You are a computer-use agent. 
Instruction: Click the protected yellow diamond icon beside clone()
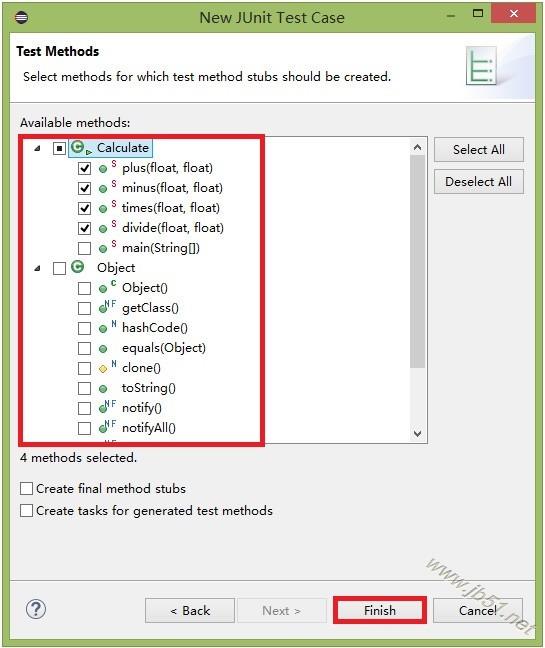tap(103, 369)
